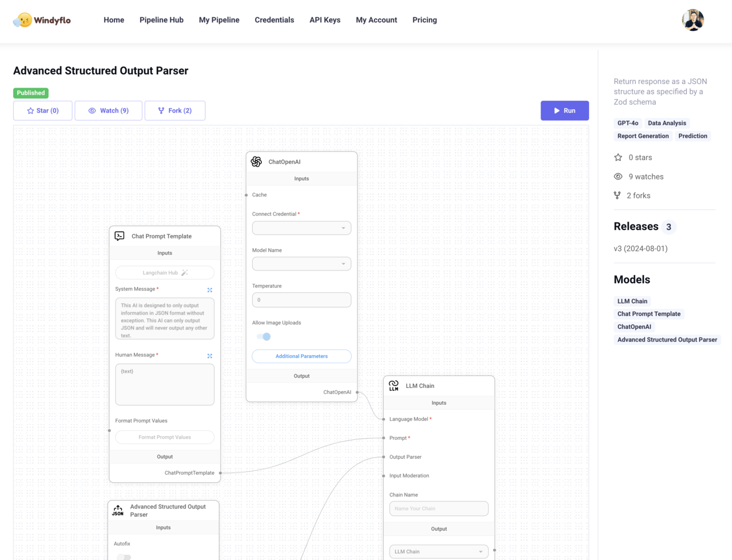Click the ChatOpenAI model tag
The height and width of the screenshot is (560, 732).
click(x=634, y=327)
